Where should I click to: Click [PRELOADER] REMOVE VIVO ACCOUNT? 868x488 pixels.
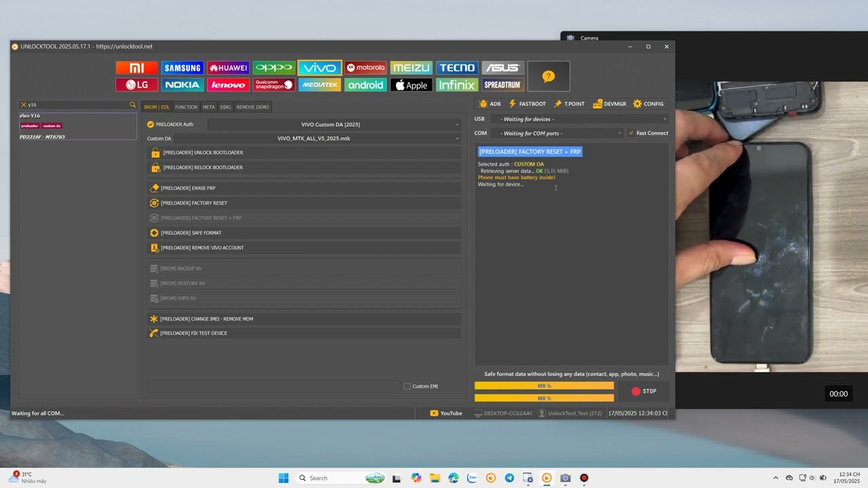point(304,247)
